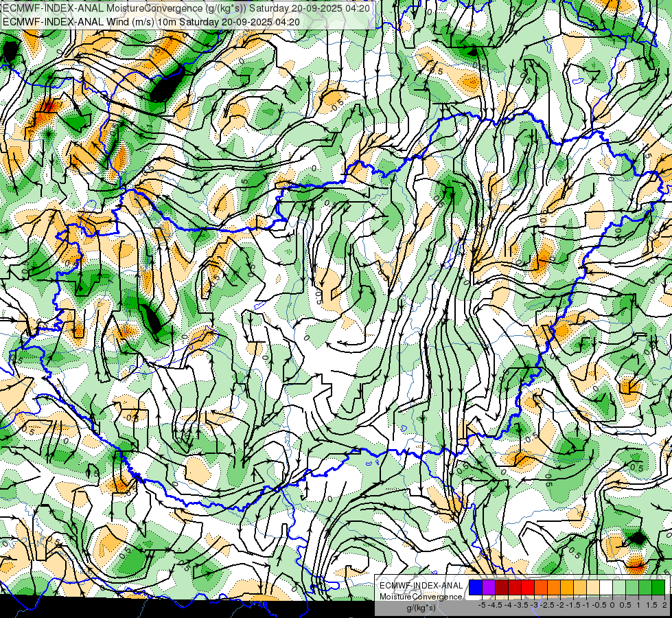The width and height of the screenshot is (672, 618).
Task: Click the purple legend color swatch
Action: click(489, 588)
